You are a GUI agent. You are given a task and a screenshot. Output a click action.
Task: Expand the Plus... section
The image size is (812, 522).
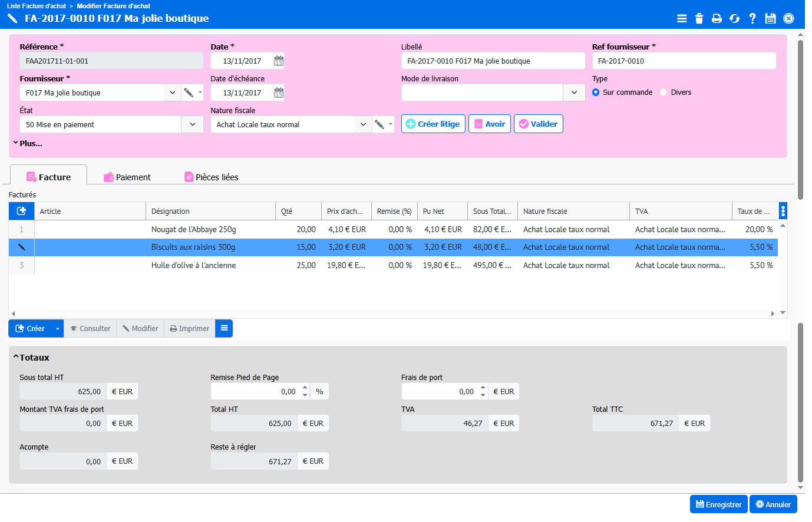[28, 143]
